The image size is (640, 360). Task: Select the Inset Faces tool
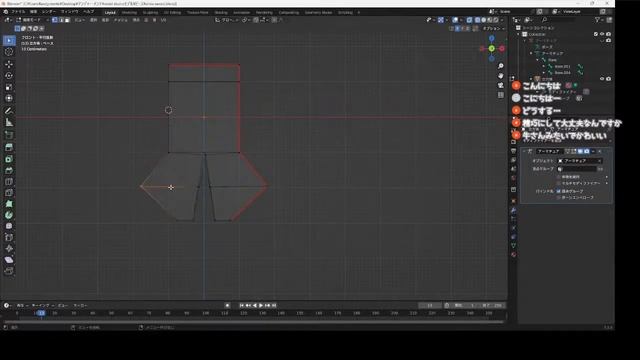9,159
